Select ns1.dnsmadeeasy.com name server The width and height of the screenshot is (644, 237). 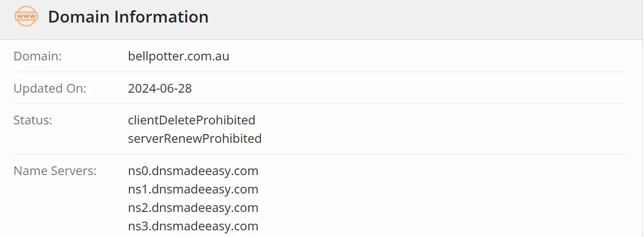click(x=193, y=189)
